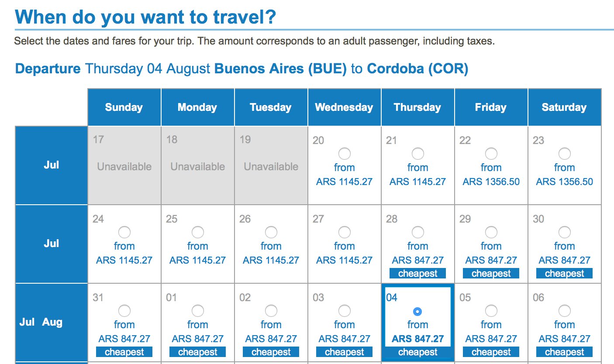Click the selected August 04 radio button
614x364 pixels.
click(418, 311)
